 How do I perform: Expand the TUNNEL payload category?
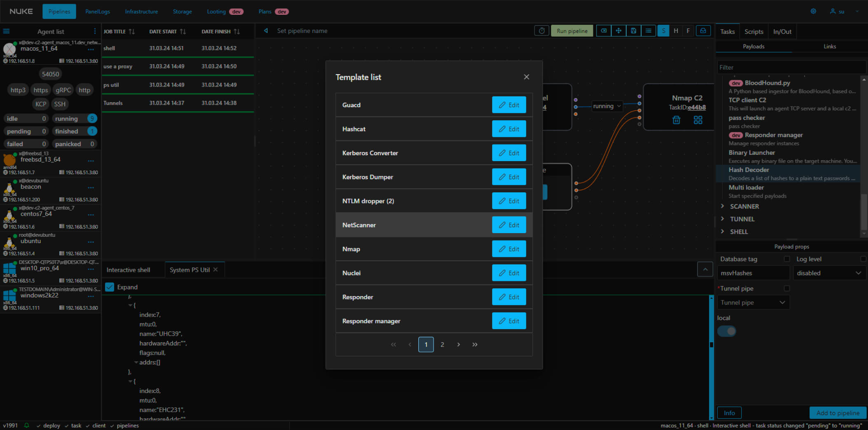click(723, 219)
